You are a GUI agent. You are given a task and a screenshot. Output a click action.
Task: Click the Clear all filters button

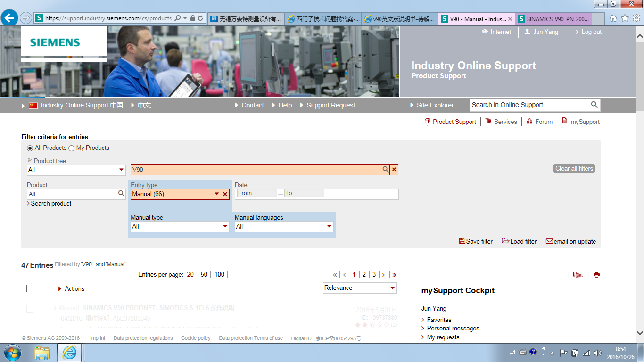574,168
